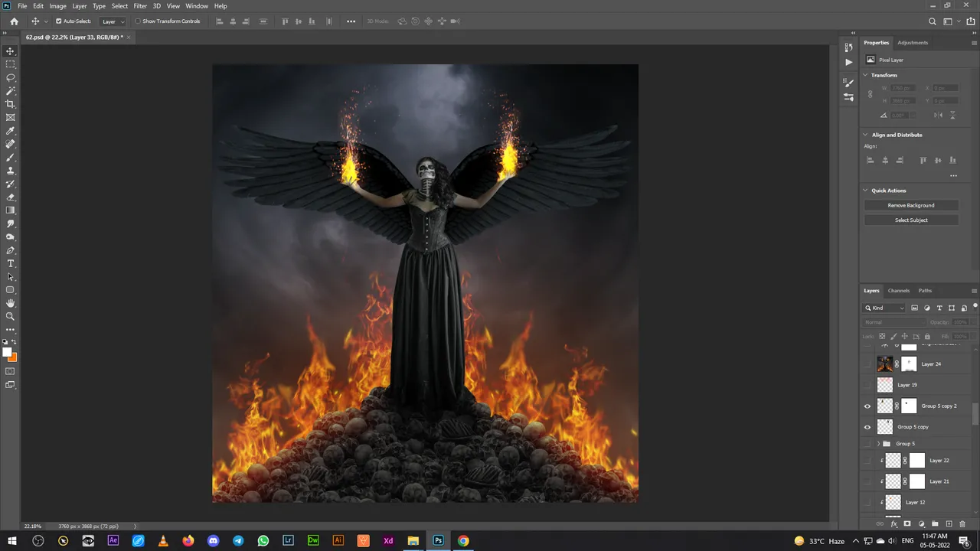Select the Smudge tool

tap(10, 223)
